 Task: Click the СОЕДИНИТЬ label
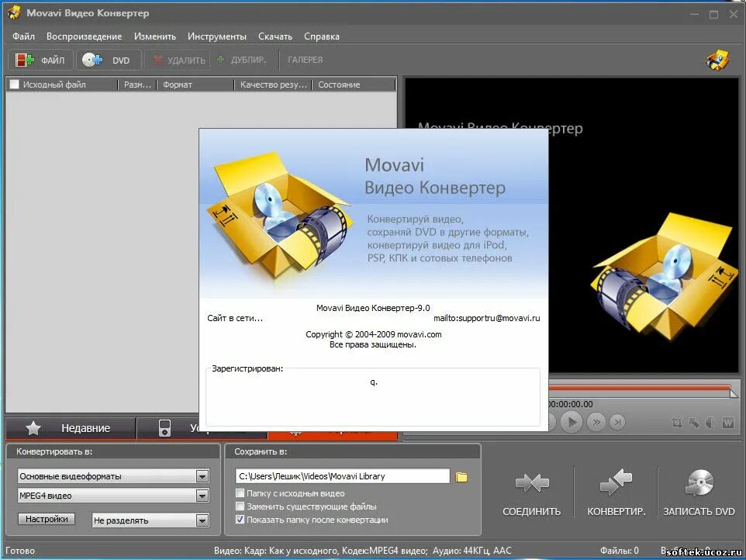pos(531,511)
